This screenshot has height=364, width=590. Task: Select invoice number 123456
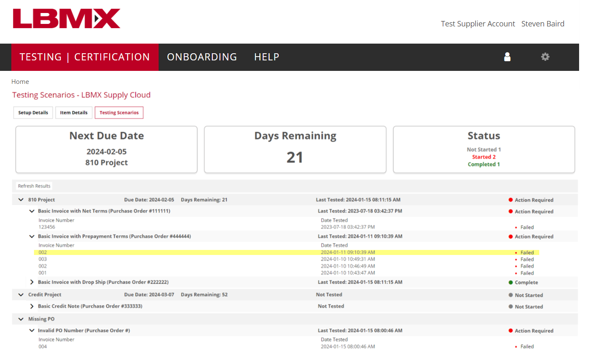coord(47,227)
